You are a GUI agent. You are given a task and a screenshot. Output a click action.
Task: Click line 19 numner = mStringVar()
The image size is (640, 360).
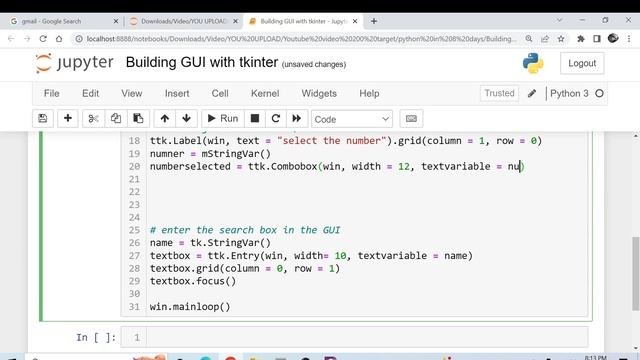(x=210, y=153)
